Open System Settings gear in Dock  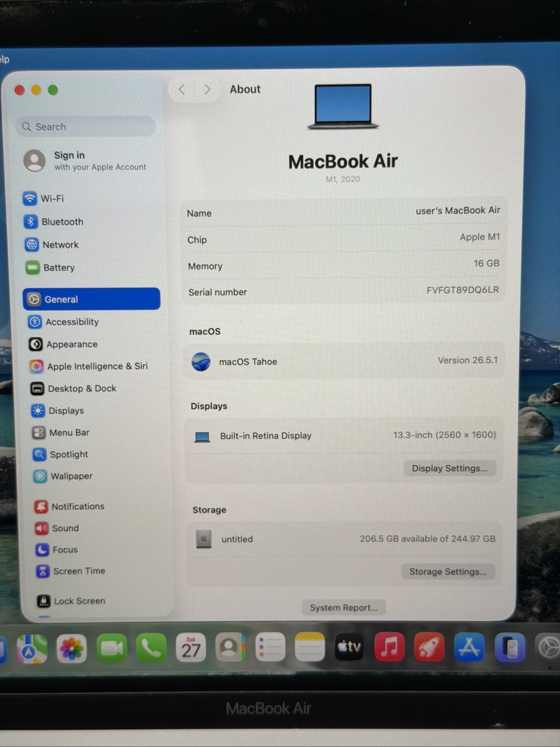pos(547,648)
